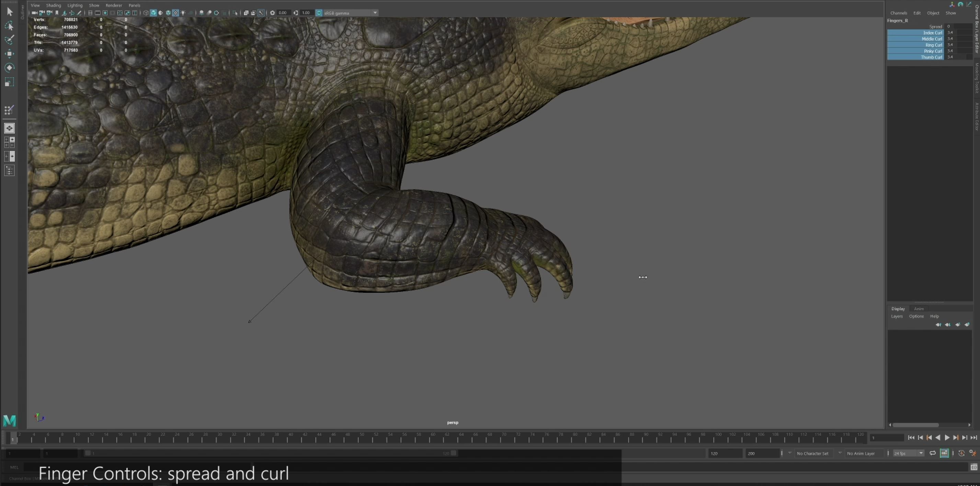980x486 pixels.
Task: Select the Middle Curl channel
Action: (x=915, y=39)
